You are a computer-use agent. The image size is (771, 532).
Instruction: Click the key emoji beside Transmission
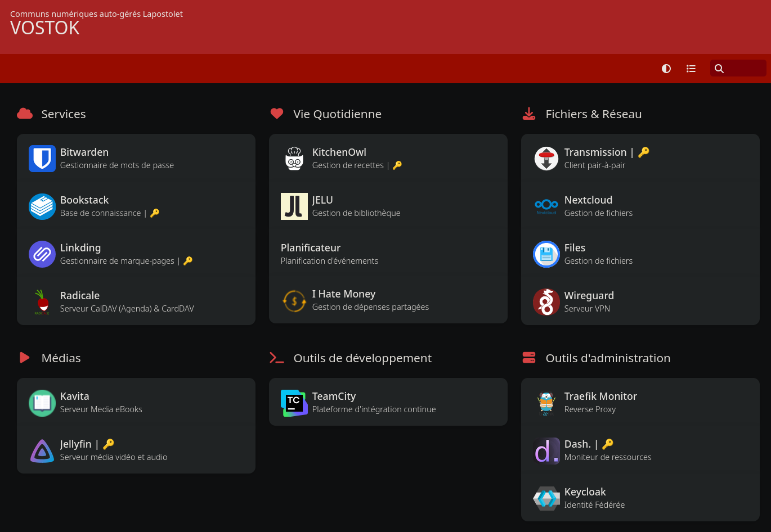tap(644, 152)
